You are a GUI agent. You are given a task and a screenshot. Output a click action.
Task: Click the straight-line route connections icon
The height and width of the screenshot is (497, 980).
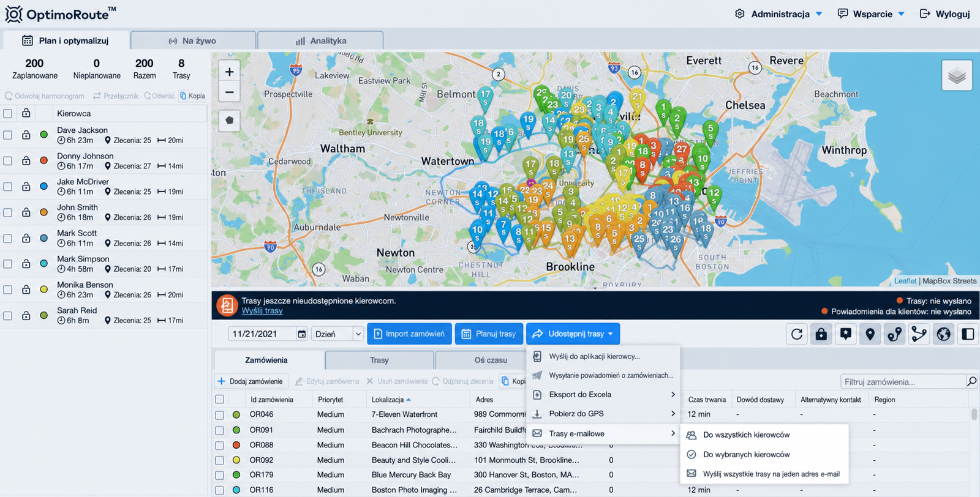pyautogui.click(x=919, y=334)
